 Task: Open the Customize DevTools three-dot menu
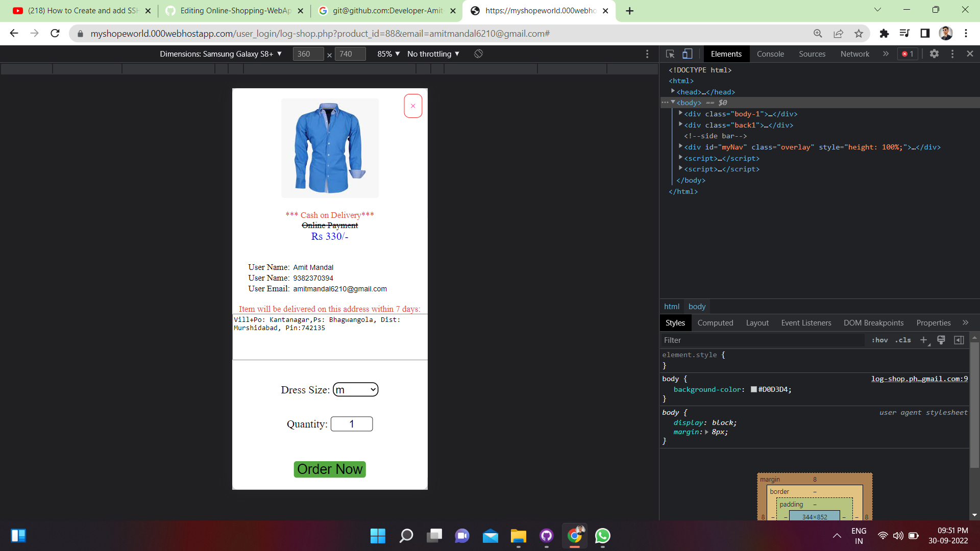click(x=952, y=54)
